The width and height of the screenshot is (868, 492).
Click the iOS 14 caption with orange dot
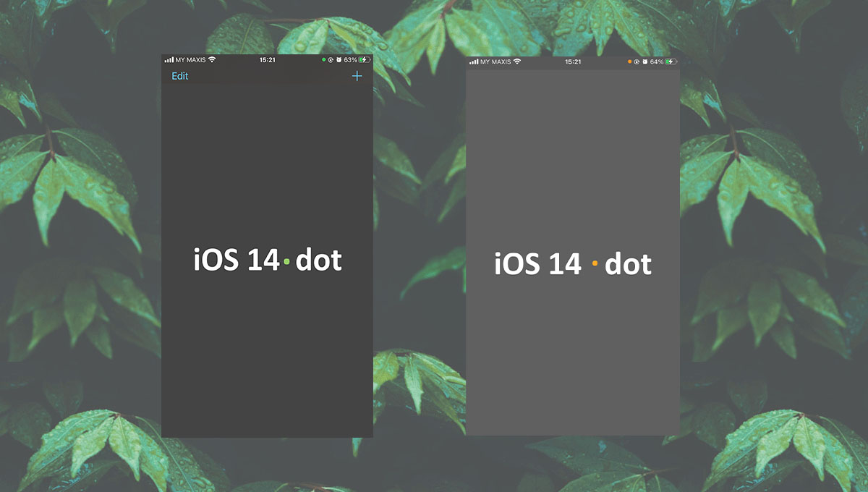(573, 264)
